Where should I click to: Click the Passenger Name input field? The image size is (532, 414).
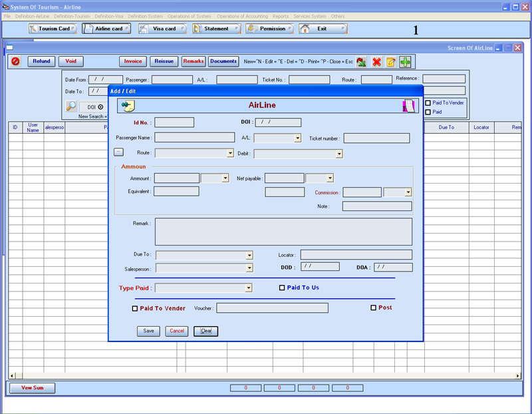tap(194, 138)
